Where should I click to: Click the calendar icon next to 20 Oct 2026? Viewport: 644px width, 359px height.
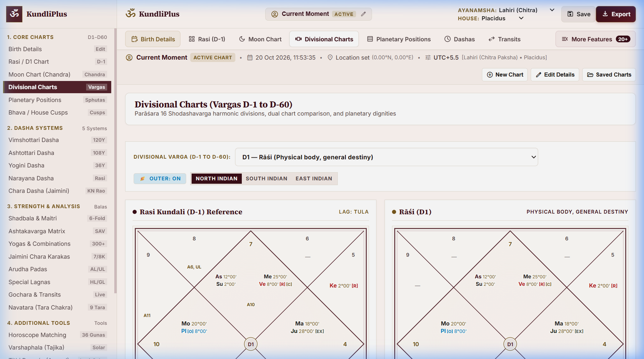[250, 58]
